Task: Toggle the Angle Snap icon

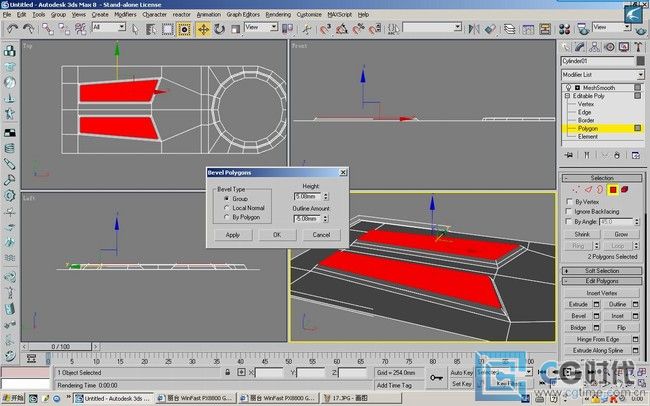Action: (342, 29)
